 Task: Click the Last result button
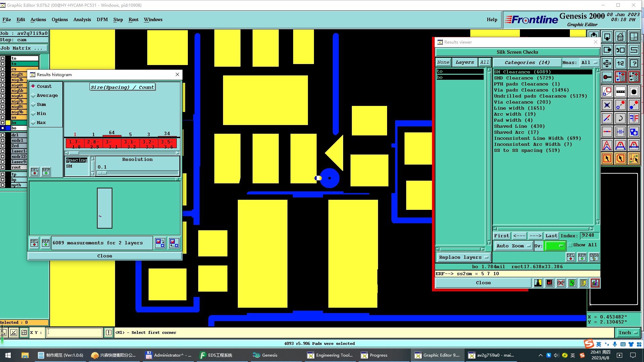(x=551, y=236)
